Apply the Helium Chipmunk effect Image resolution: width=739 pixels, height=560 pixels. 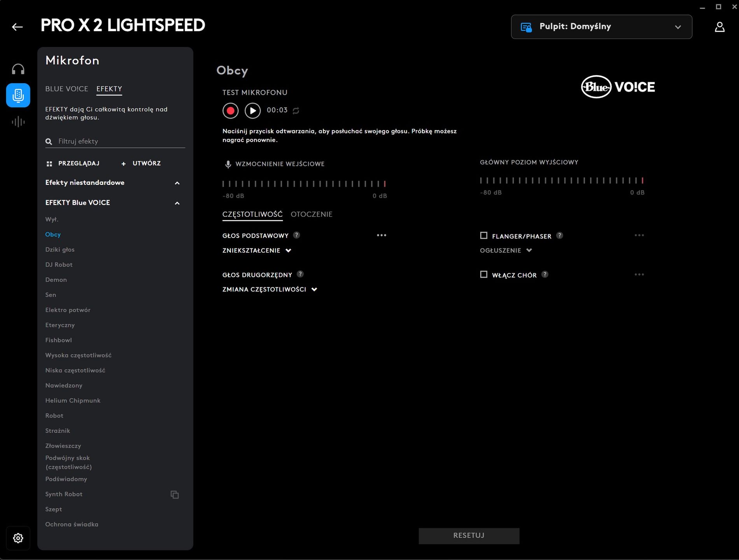[x=73, y=401]
